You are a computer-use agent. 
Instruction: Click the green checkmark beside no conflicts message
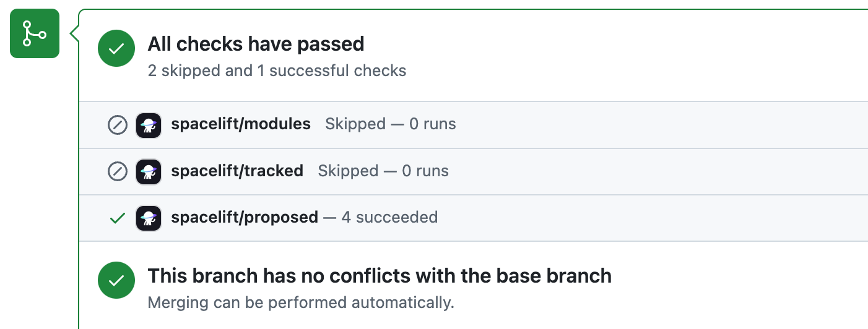click(x=116, y=281)
